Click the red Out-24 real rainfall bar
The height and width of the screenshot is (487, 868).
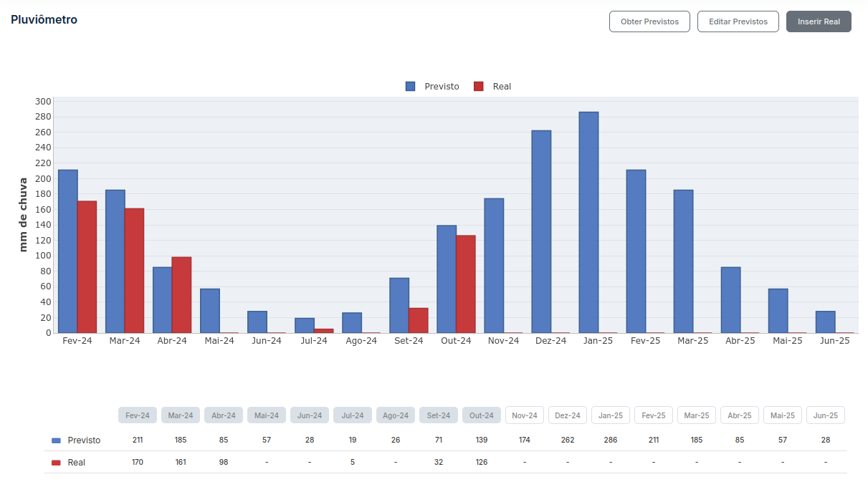pyautogui.click(x=465, y=284)
